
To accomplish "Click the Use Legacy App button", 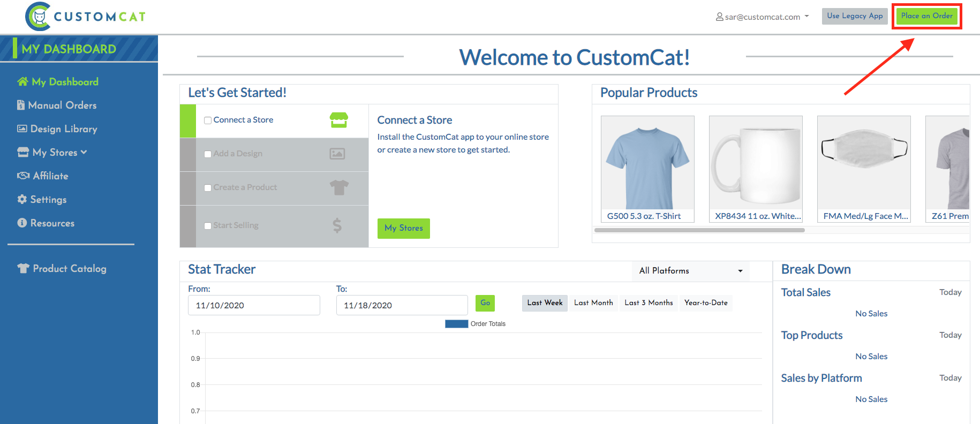I will click(855, 16).
